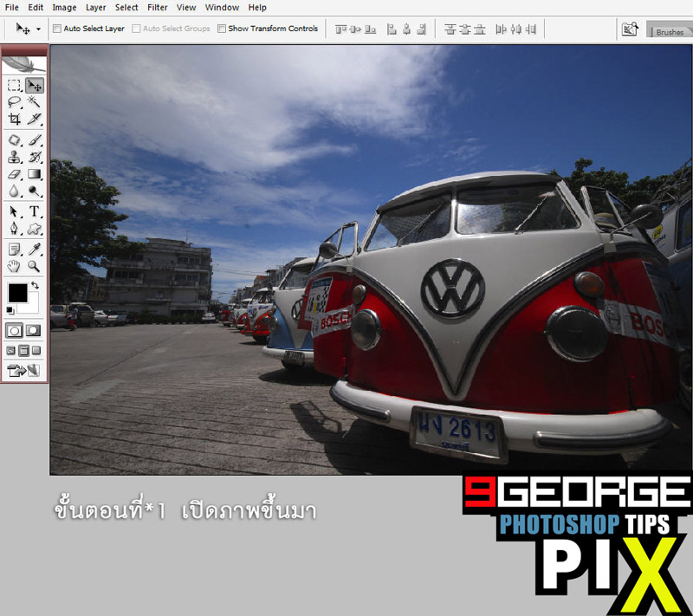Select the History Brush tool

[x=34, y=157]
